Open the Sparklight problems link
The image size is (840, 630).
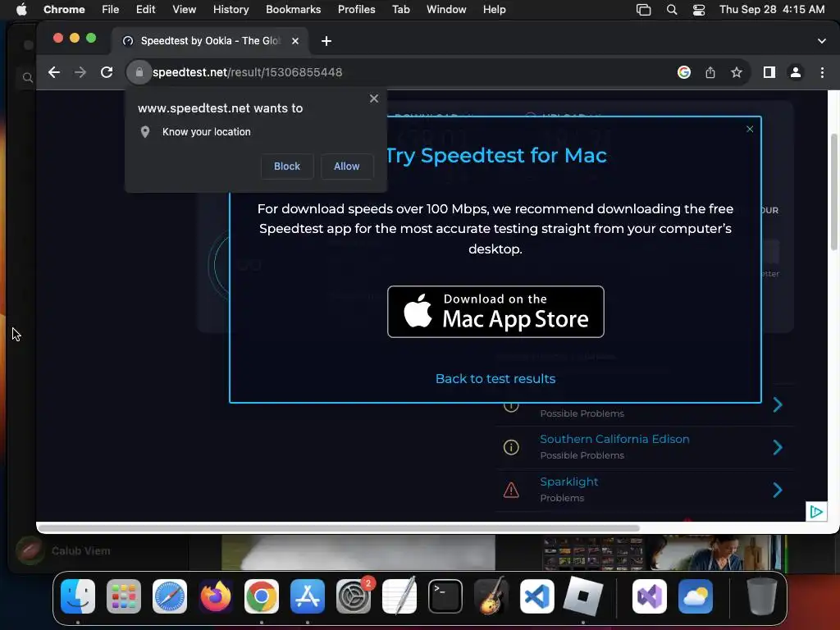[x=569, y=482]
